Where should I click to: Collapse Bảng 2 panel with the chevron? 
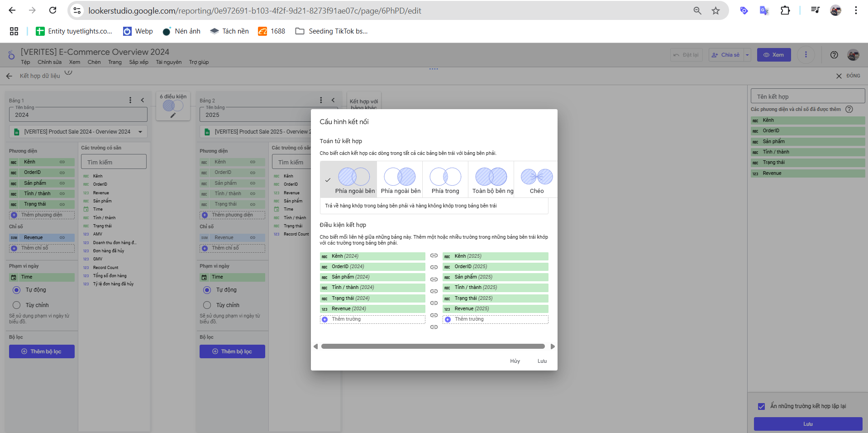(x=333, y=100)
